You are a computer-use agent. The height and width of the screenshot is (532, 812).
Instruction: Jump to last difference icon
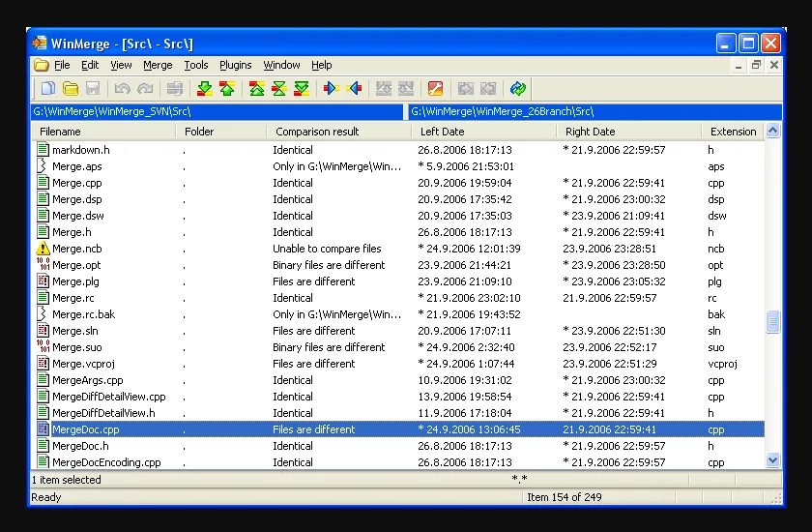(302, 89)
